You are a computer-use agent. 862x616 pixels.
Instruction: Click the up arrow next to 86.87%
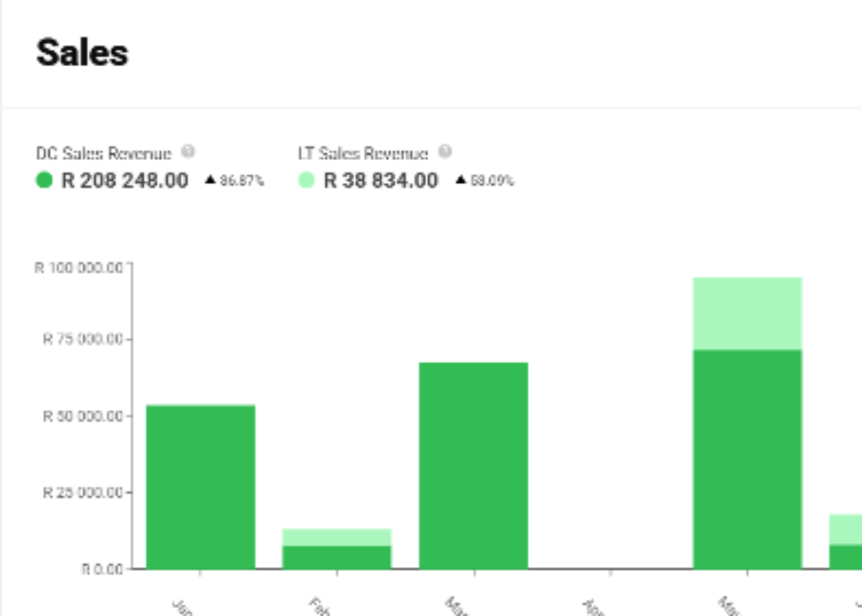(x=211, y=180)
